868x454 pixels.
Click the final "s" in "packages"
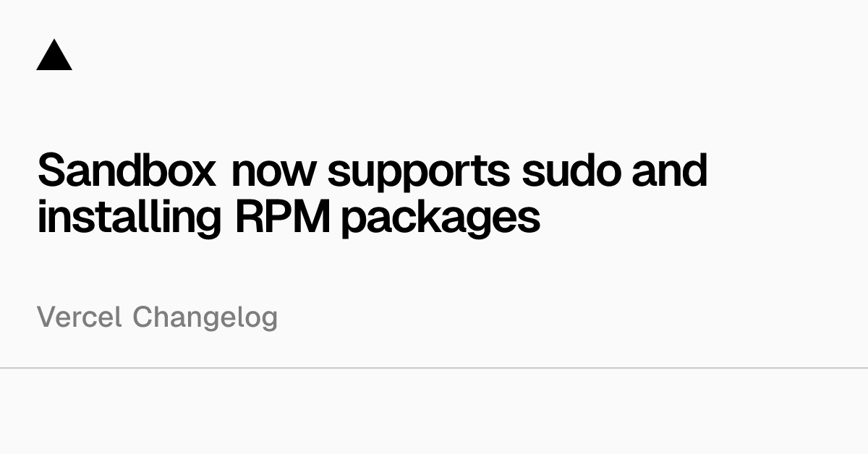pyautogui.click(x=532, y=218)
